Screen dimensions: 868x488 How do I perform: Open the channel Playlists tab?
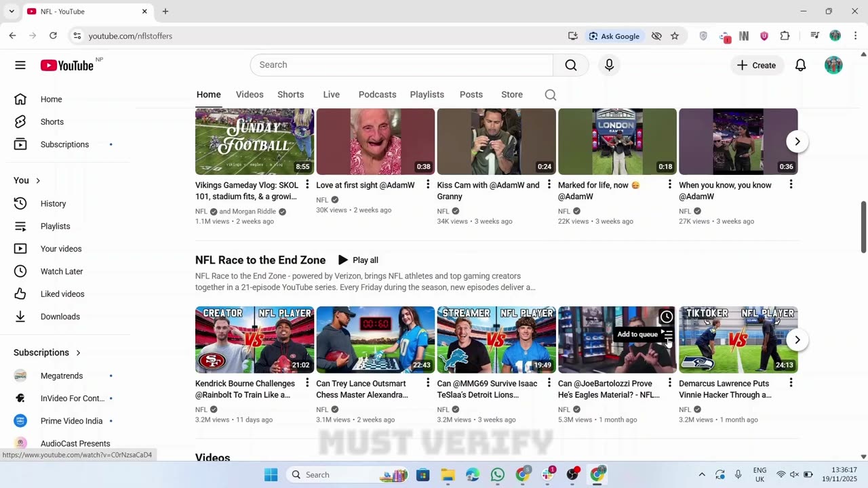[x=427, y=95]
